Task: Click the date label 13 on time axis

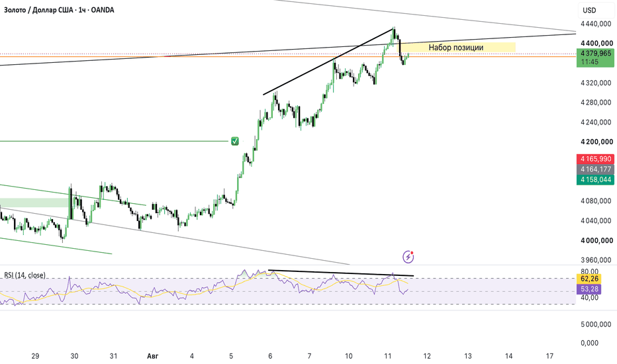Action: pyautogui.click(x=468, y=356)
